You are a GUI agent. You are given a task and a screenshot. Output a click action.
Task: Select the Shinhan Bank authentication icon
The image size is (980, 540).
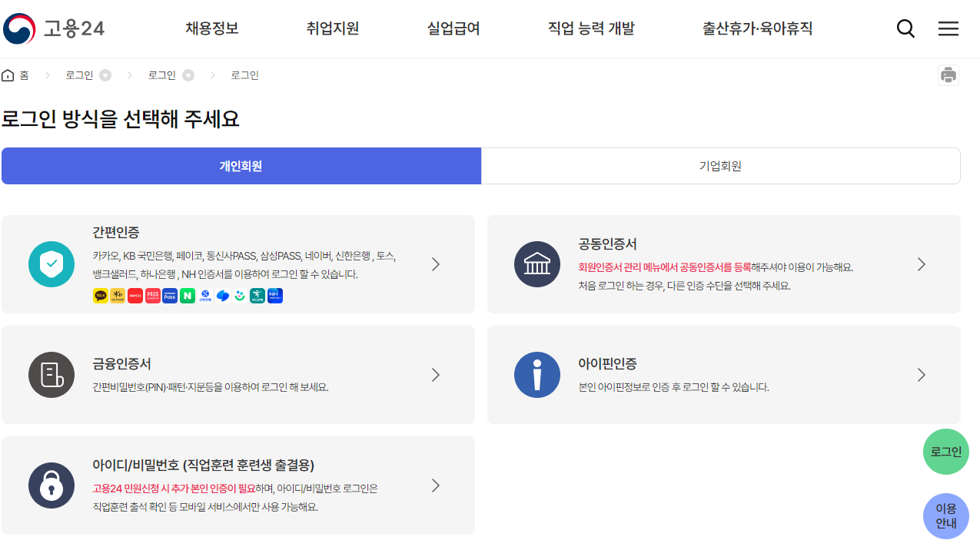pos(205,295)
